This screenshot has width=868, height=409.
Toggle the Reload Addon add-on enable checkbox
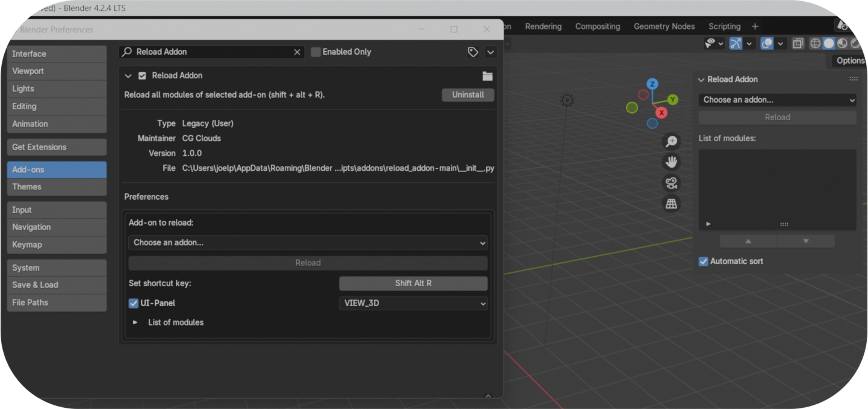142,76
